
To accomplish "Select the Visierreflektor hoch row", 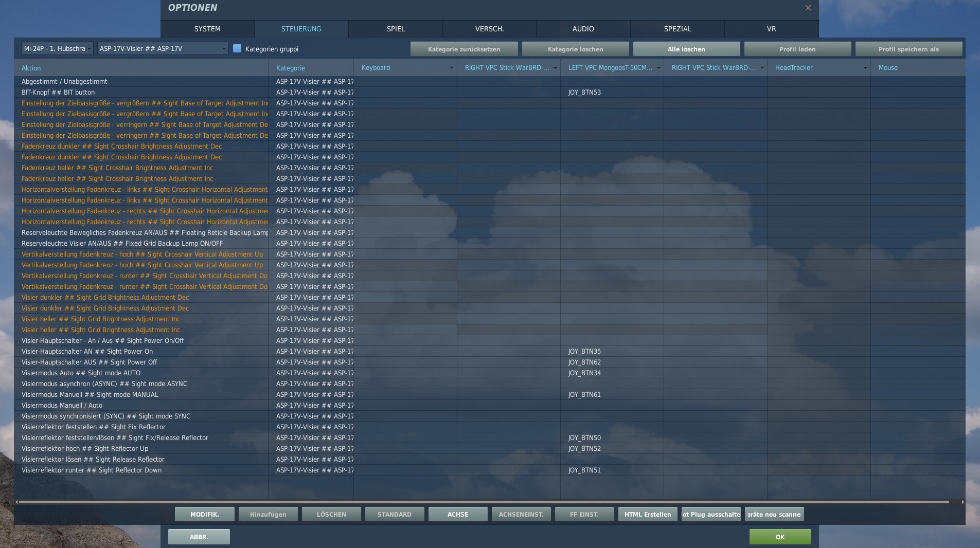I will [489, 449].
